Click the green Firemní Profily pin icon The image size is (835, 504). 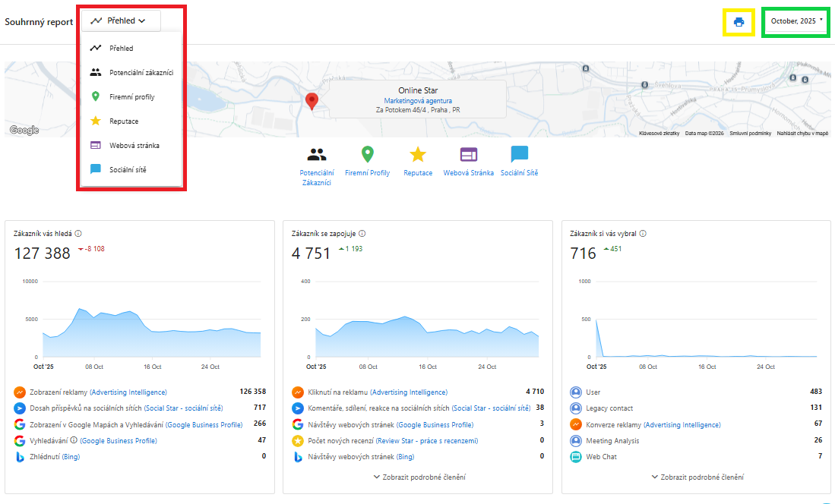click(x=368, y=154)
